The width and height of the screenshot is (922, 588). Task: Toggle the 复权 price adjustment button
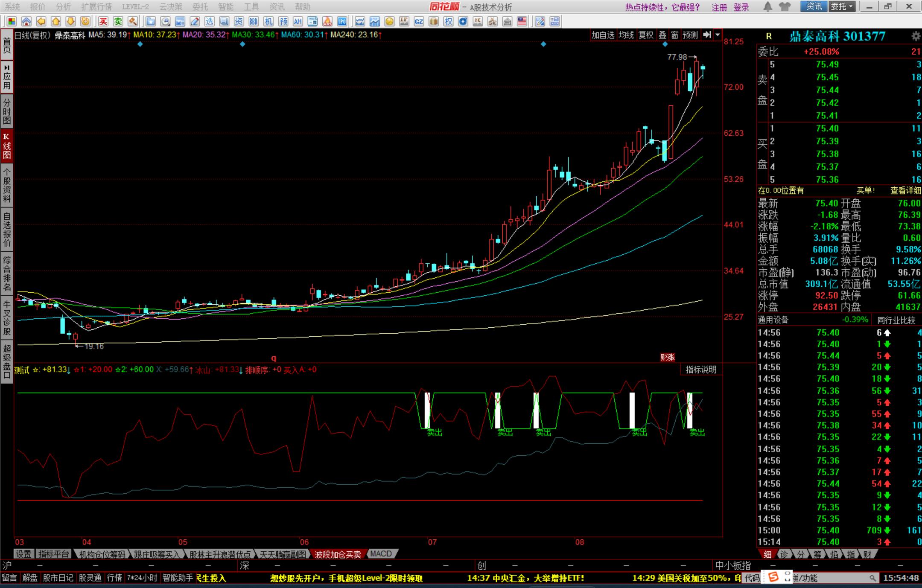click(646, 35)
